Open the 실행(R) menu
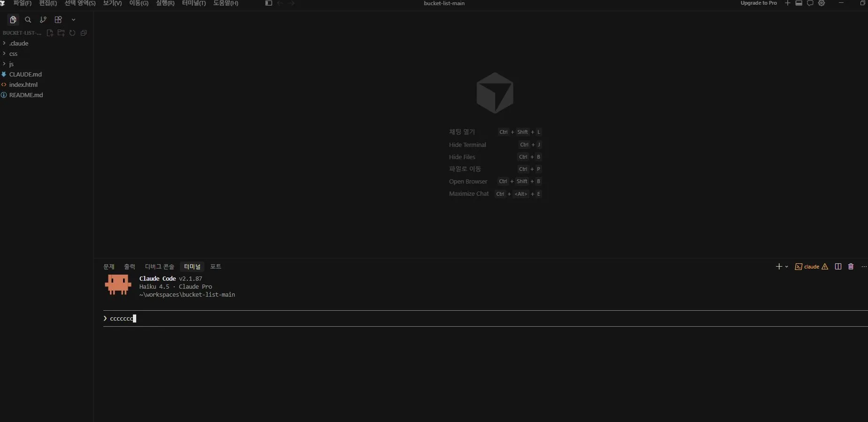This screenshot has height=422, width=868. point(165,3)
